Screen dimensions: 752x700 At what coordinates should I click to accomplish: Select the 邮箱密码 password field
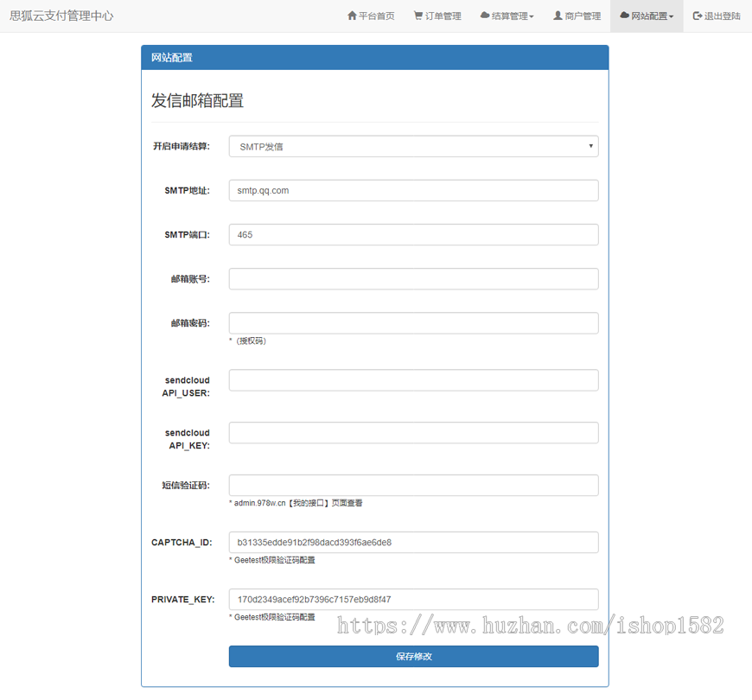[412, 322]
